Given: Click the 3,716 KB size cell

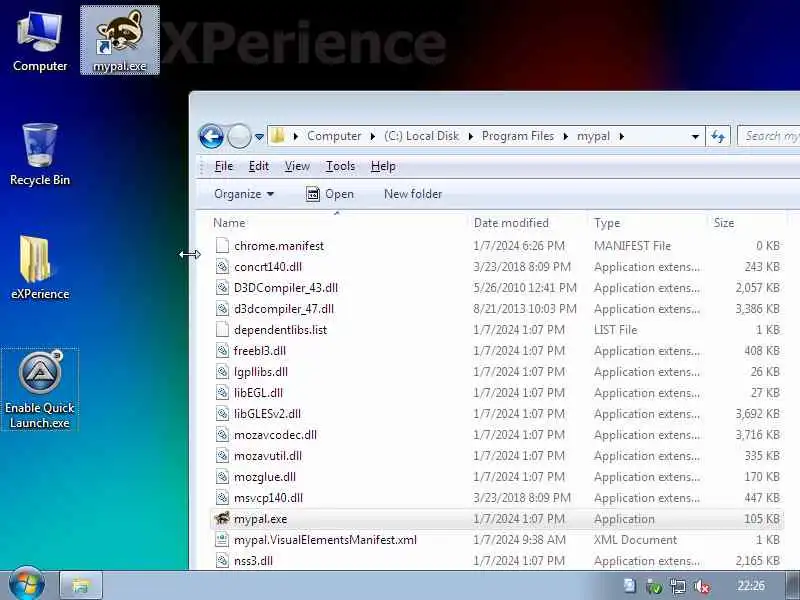Looking at the screenshot, I should pos(757,435).
